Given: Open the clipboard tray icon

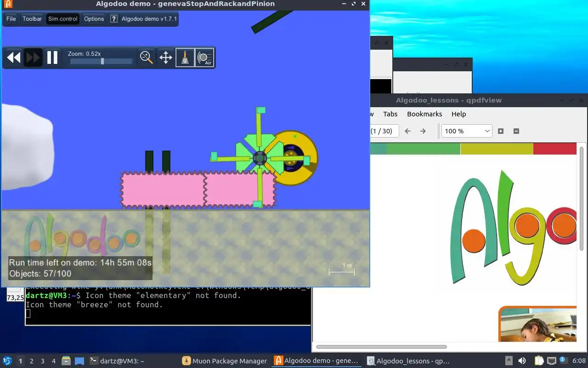Looking at the screenshot, I should (539, 361).
